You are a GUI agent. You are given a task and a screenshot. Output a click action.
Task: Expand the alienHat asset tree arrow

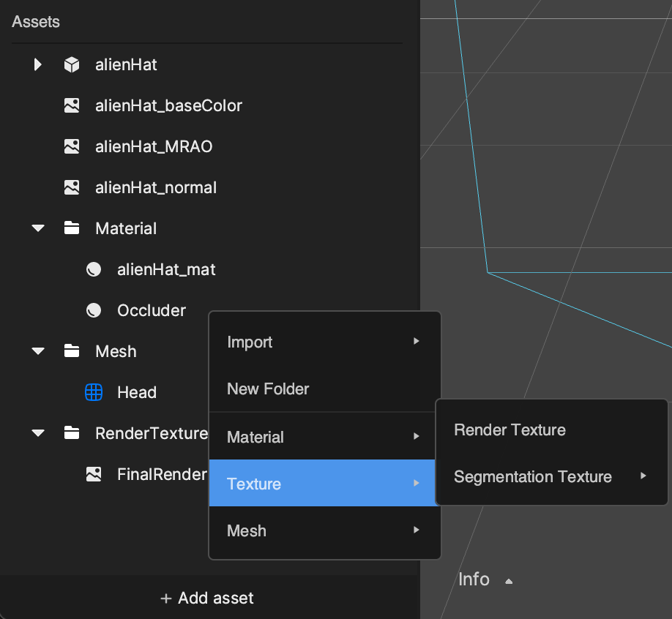tap(38, 64)
